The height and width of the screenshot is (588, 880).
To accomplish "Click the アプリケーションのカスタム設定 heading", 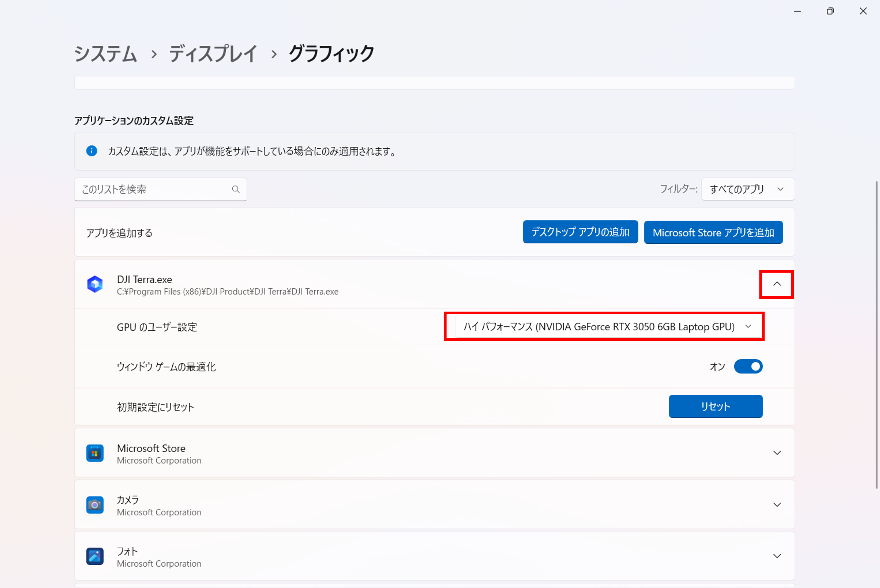I will point(133,120).
